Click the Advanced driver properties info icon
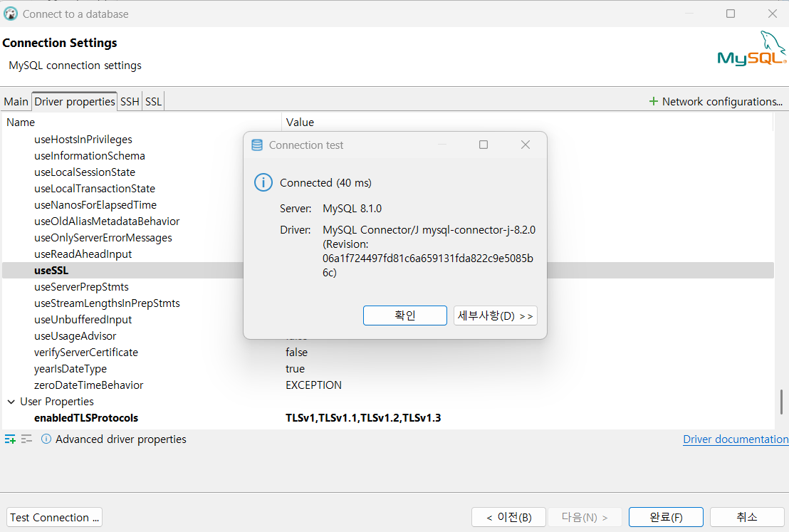The image size is (789, 532). (x=46, y=439)
